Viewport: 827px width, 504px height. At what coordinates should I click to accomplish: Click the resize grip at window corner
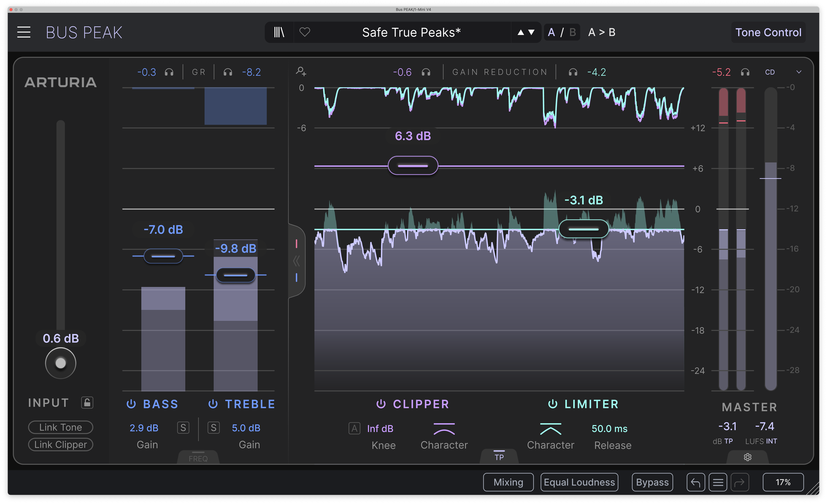tap(813, 488)
